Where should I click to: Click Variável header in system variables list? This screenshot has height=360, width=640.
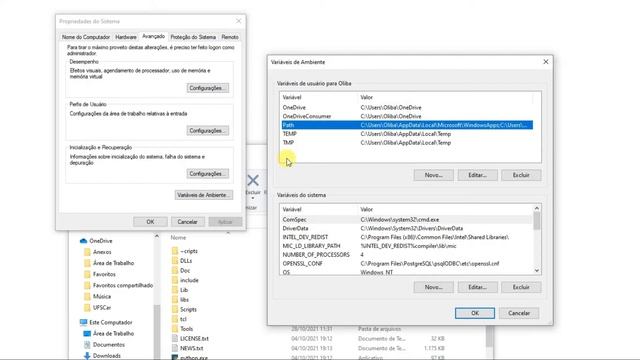coord(292,209)
